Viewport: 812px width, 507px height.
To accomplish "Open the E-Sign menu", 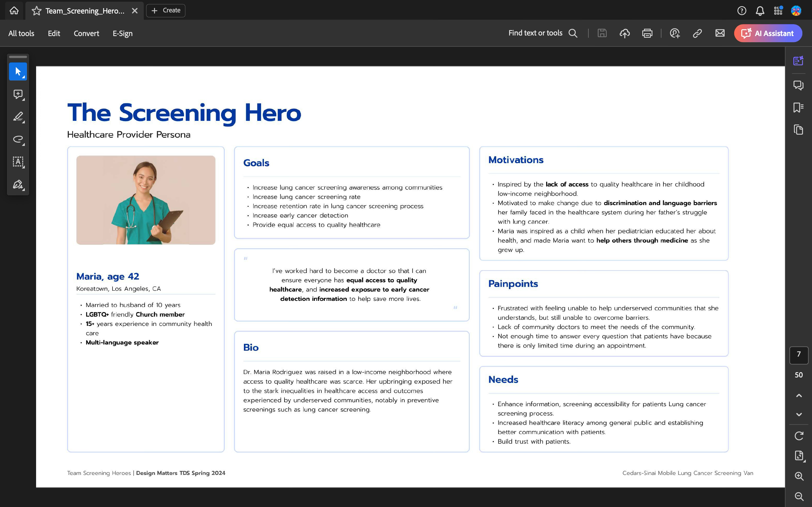I will (x=122, y=33).
